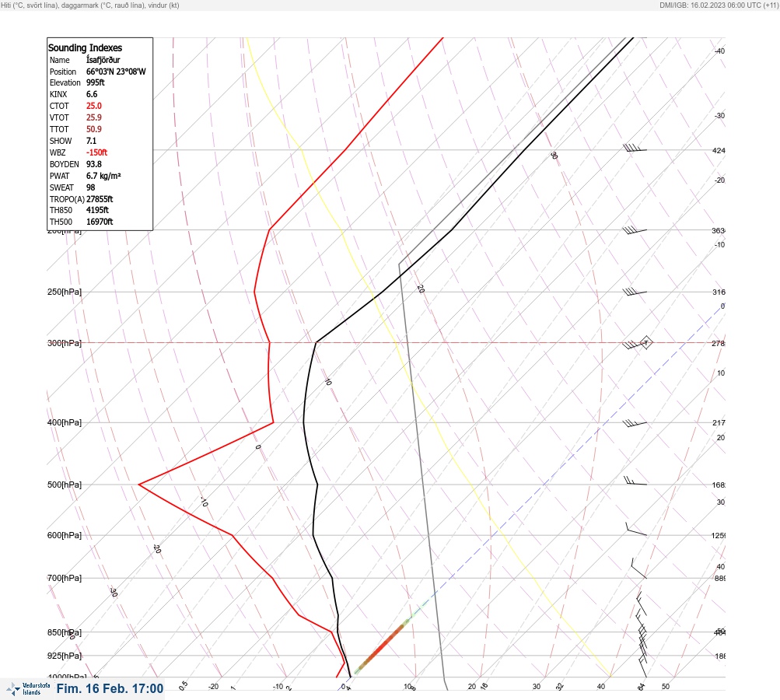780x700 pixels.
Task: Click the TH850 value 4195ft
Action: click(x=97, y=210)
